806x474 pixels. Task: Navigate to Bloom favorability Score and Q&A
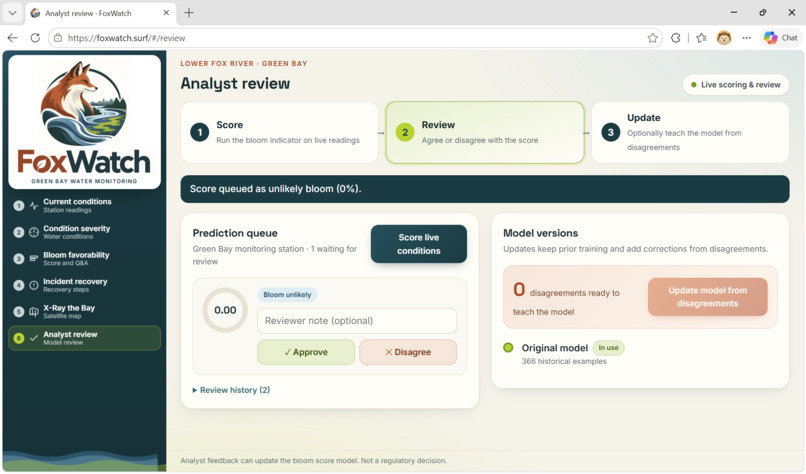(x=84, y=259)
